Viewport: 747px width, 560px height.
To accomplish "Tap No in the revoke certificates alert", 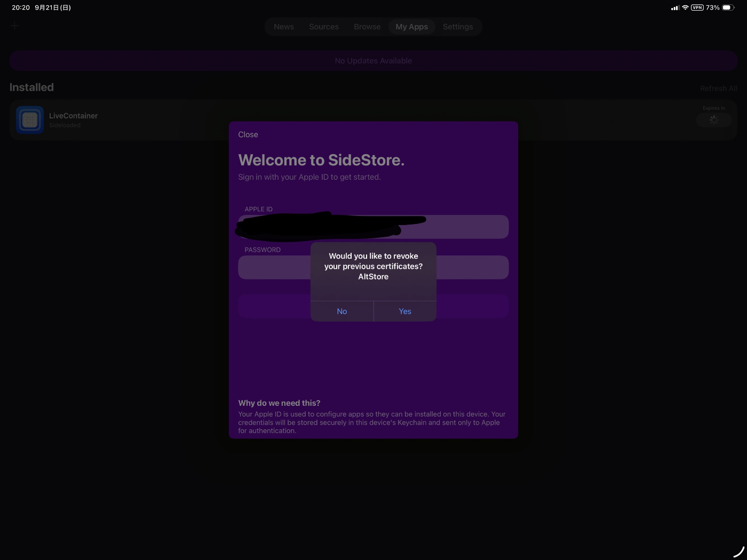I will [x=342, y=311].
